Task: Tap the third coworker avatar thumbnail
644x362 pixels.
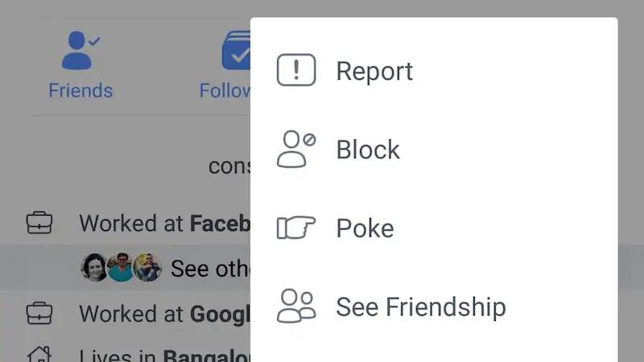Action: [x=147, y=268]
